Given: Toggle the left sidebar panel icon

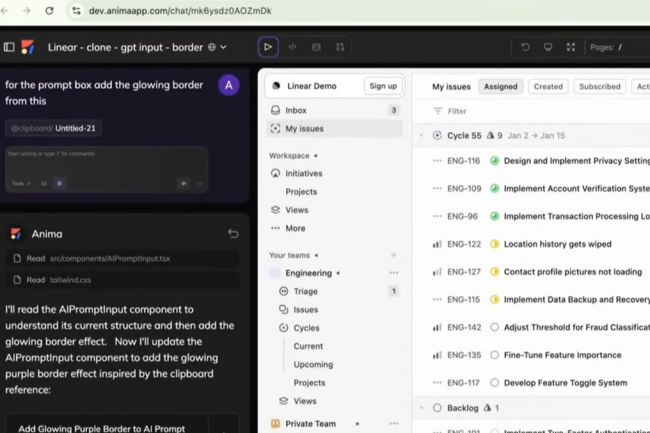Looking at the screenshot, I should click(9, 47).
